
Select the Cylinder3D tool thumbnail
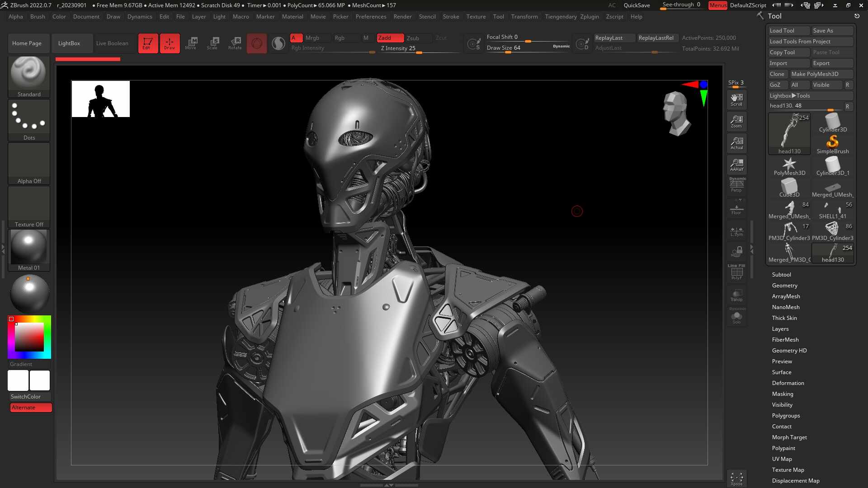[832, 122]
